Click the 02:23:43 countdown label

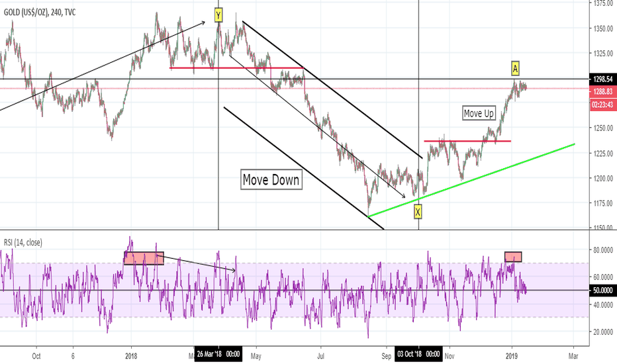tap(603, 105)
